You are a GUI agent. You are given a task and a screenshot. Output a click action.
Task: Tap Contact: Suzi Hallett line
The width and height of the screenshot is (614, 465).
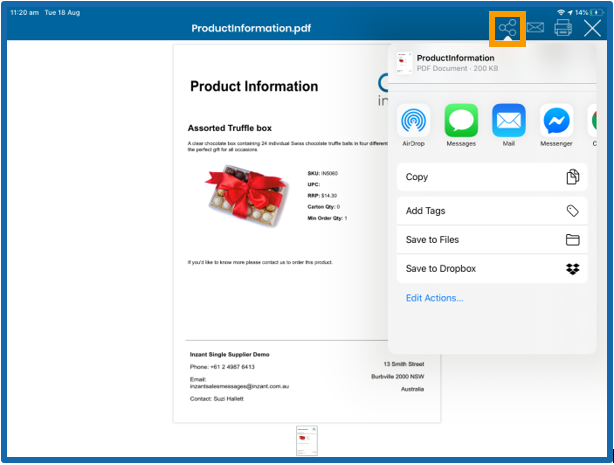(217, 399)
